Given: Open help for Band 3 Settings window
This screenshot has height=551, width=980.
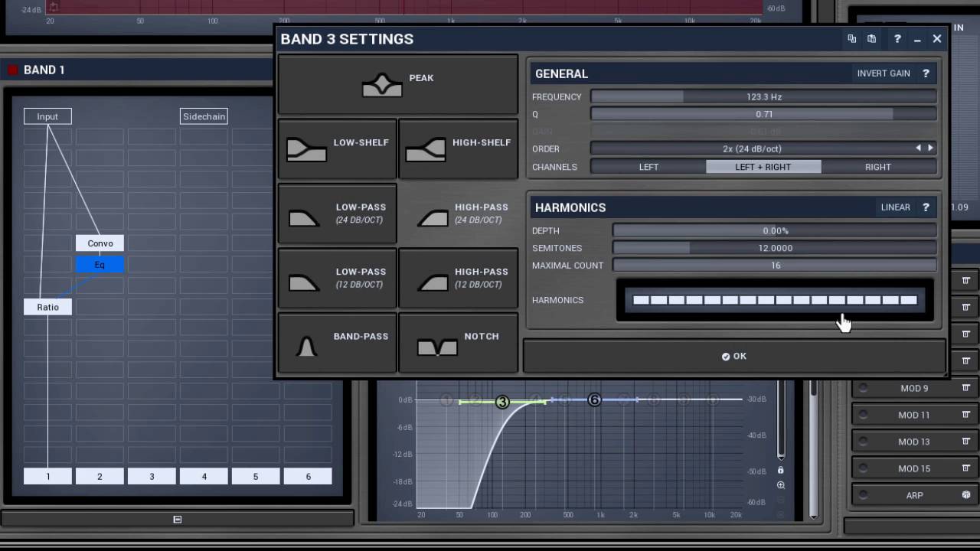Looking at the screenshot, I should (x=897, y=39).
